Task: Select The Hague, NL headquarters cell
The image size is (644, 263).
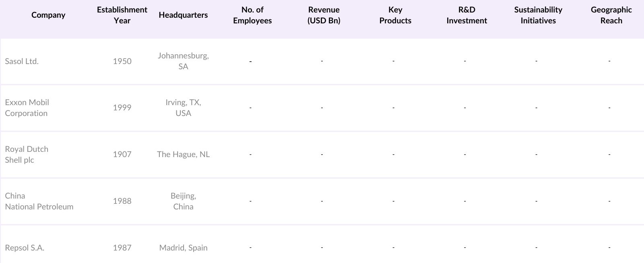Action: [x=183, y=154]
